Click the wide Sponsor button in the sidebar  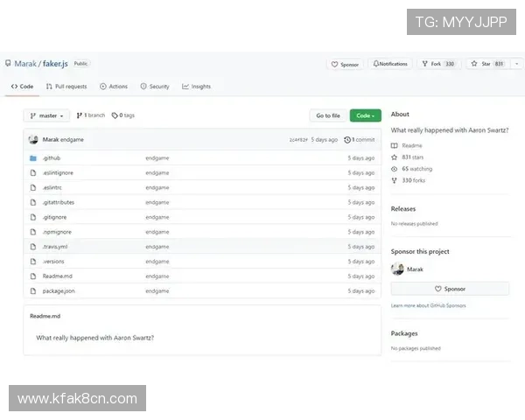click(x=450, y=289)
